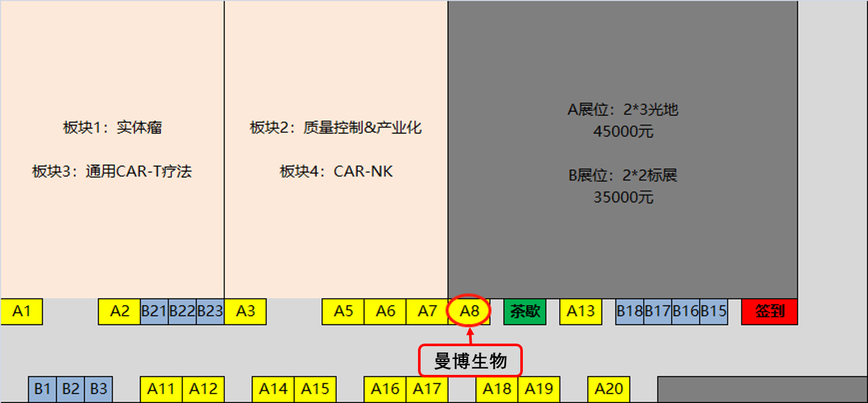The height and width of the screenshot is (403, 868).
Task: Click booth B22
Action: point(182,312)
